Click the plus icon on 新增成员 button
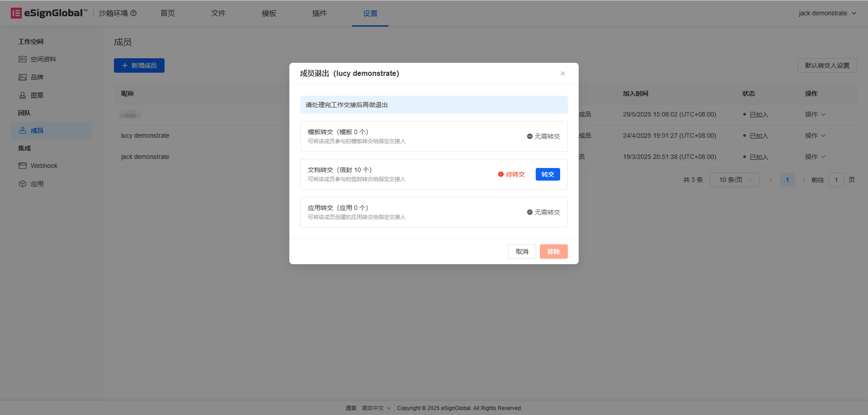Viewport: 868px width, 415px height. coord(125,65)
